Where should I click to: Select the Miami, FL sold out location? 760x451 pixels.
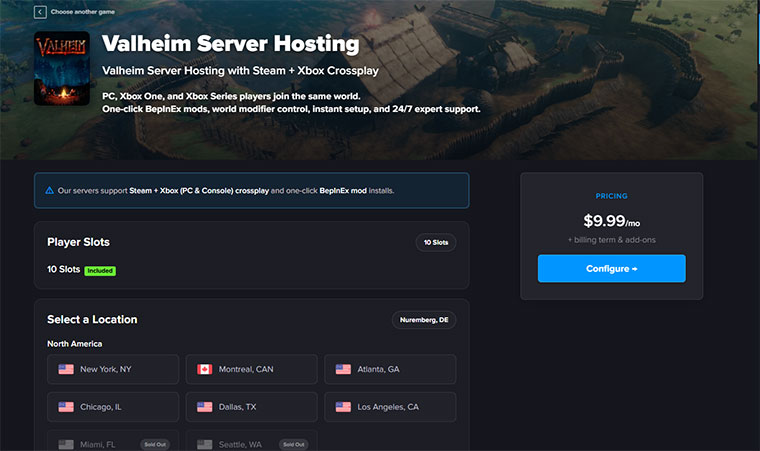click(113, 441)
